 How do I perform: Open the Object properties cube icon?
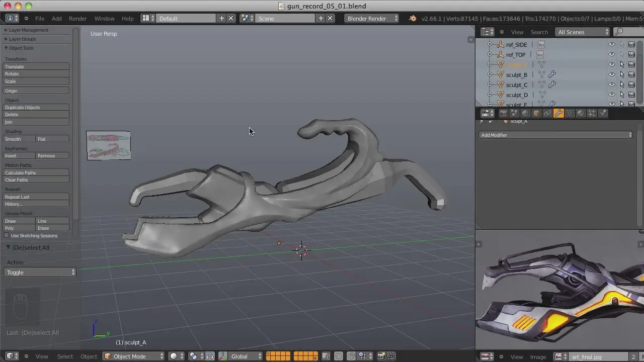pyautogui.click(x=536, y=114)
